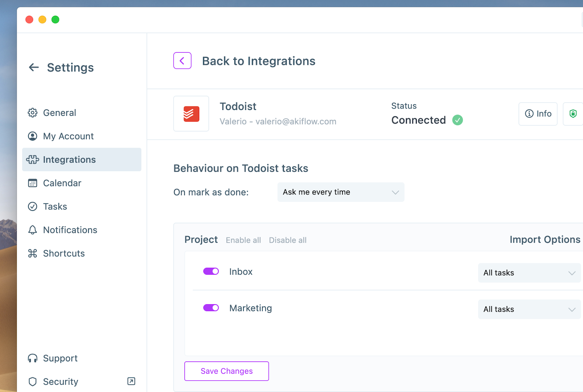Click the green shield privacy icon
The image size is (583, 392).
pyautogui.click(x=573, y=114)
